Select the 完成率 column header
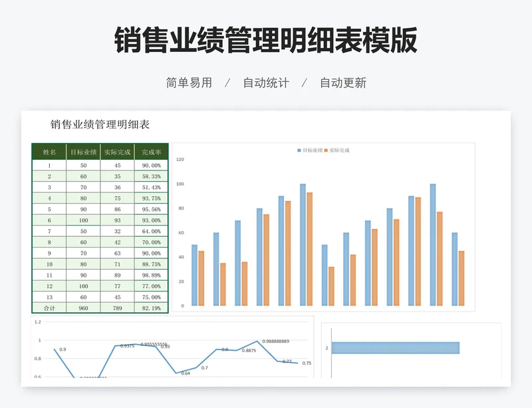The image size is (532, 408). (x=152, y=152)
